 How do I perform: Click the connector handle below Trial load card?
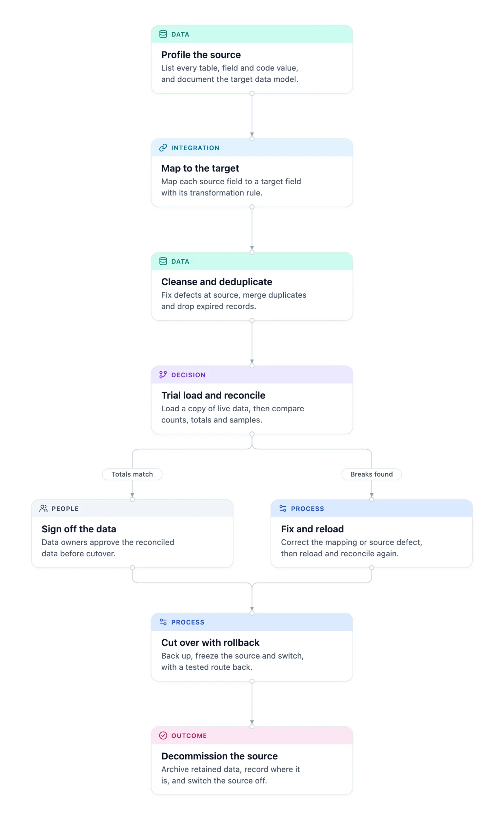252,434
